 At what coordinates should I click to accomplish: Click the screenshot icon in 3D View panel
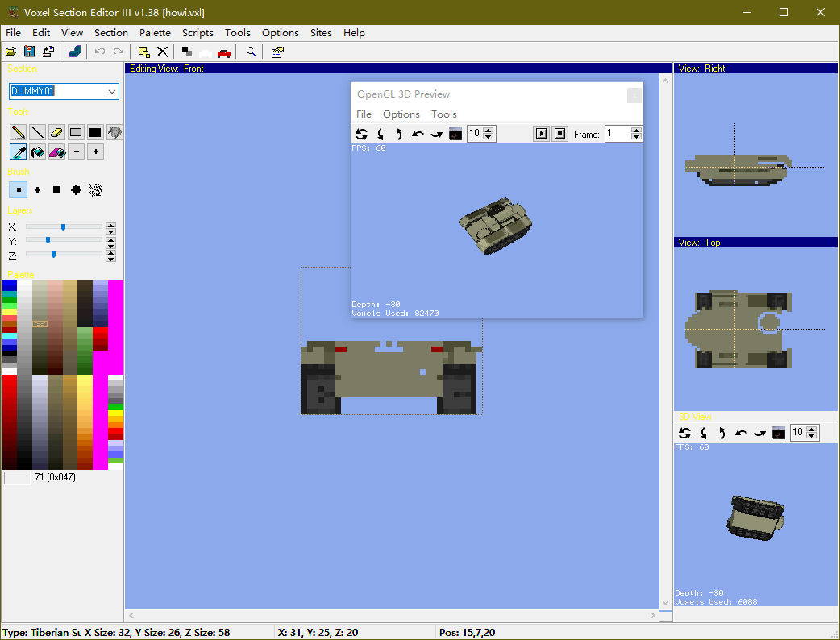click(779, 433)
